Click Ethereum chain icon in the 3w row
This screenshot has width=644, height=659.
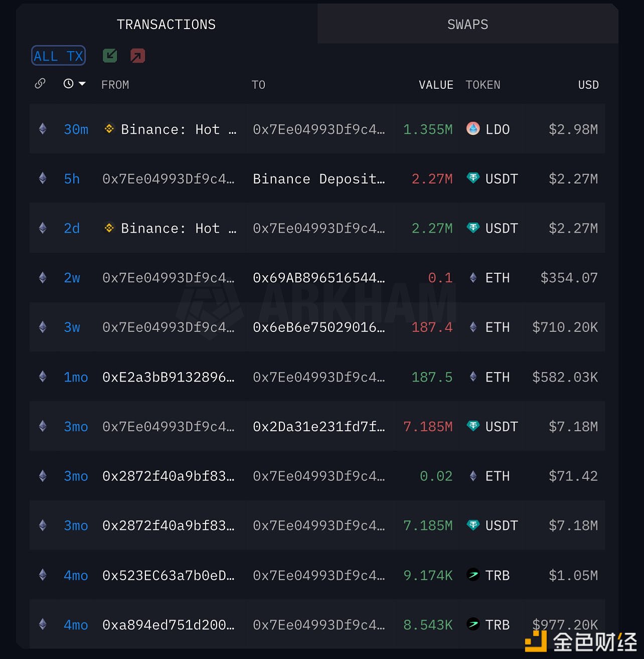tap(43, 326)
